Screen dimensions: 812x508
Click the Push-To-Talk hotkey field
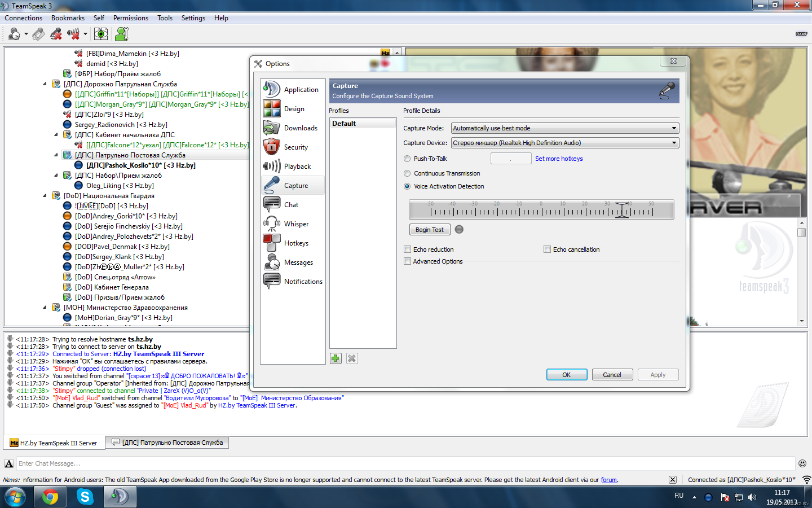511,159
